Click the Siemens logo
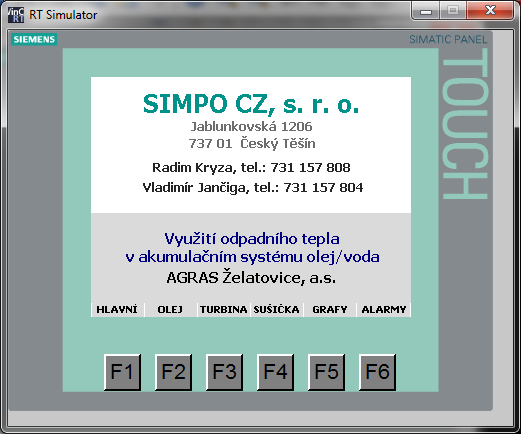 [x=34, y=39]
